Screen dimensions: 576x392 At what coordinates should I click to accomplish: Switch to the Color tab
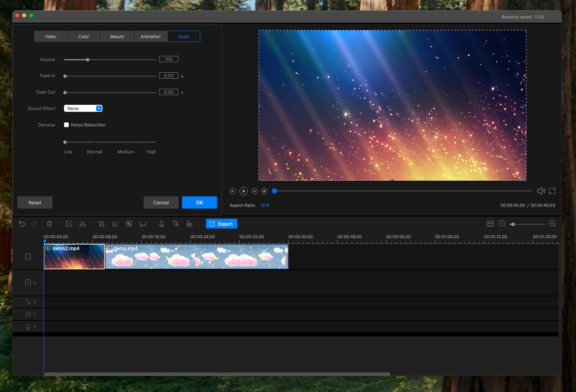coord(84,36)
